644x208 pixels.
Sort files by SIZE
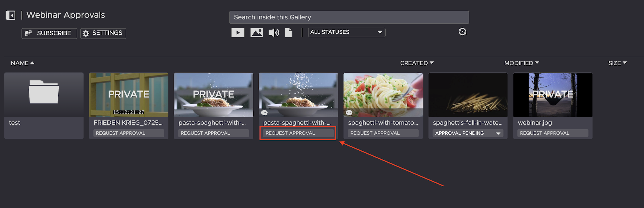(617, 63)
